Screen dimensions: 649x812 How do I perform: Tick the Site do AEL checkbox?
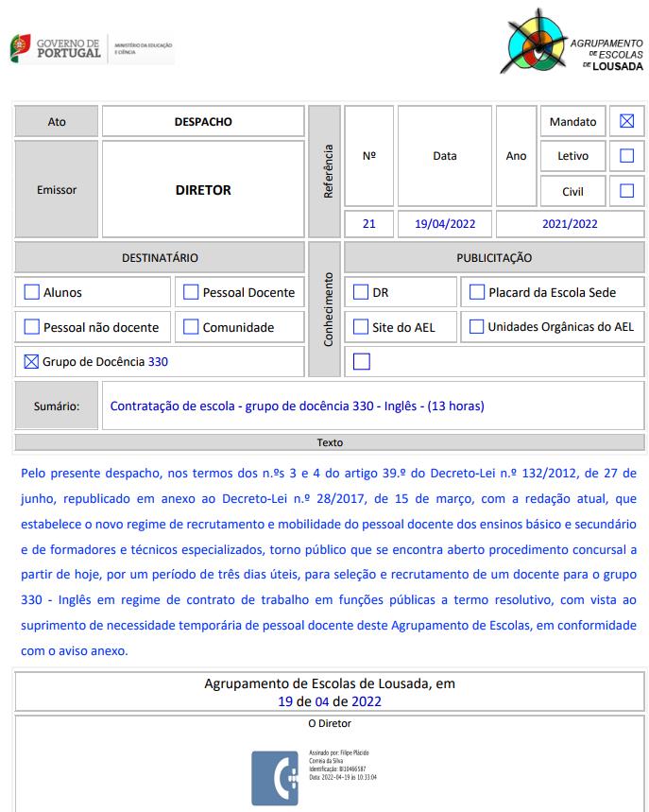point(361,327)
